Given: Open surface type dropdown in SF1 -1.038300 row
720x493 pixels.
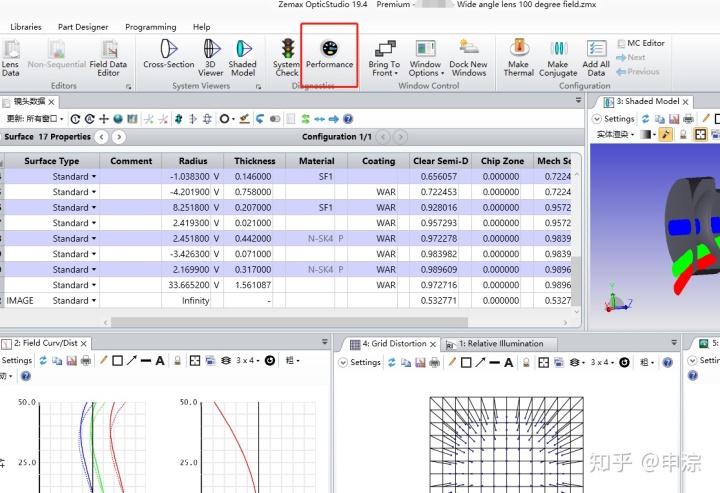Looking at the screenshot, I should 94,177.
